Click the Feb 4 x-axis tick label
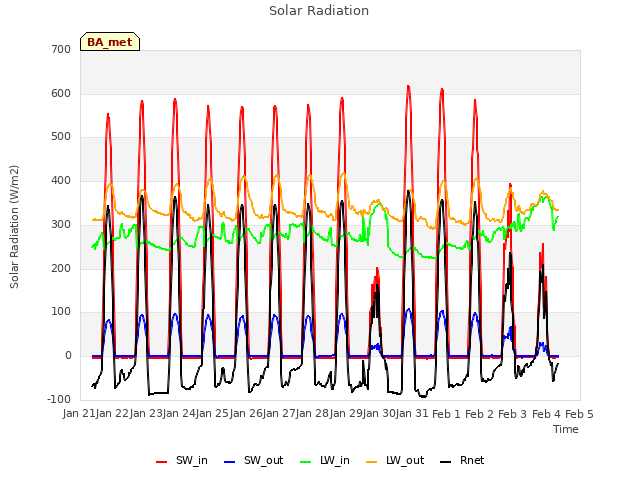This screenshot has width=640, height=480. tap(546, 414)
